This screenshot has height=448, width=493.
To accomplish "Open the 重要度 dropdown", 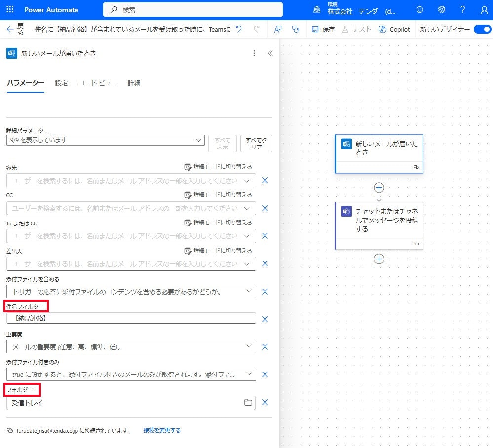I will [249, 347].
